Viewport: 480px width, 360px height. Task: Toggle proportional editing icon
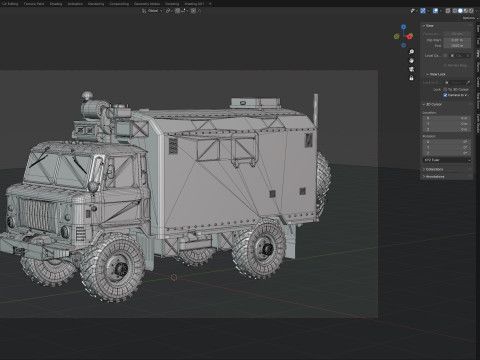(x=193, y=11)
